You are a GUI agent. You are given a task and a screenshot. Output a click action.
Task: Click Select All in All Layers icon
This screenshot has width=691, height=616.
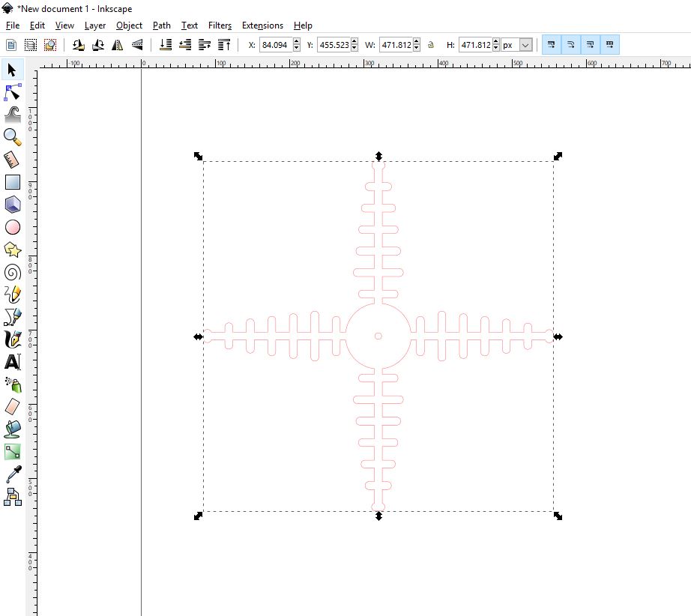31,44
